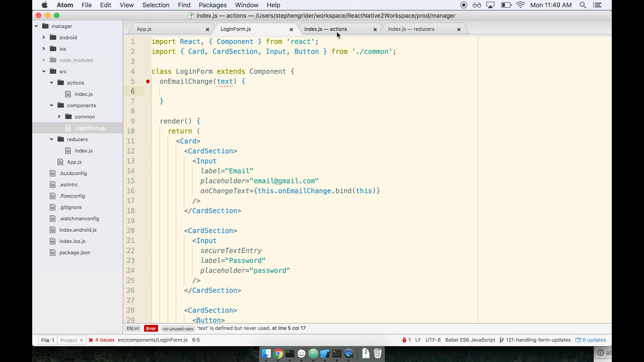Screen dimensions: 644x362
Task: Open index.js under reducers folder
Action: pos(84,151)
